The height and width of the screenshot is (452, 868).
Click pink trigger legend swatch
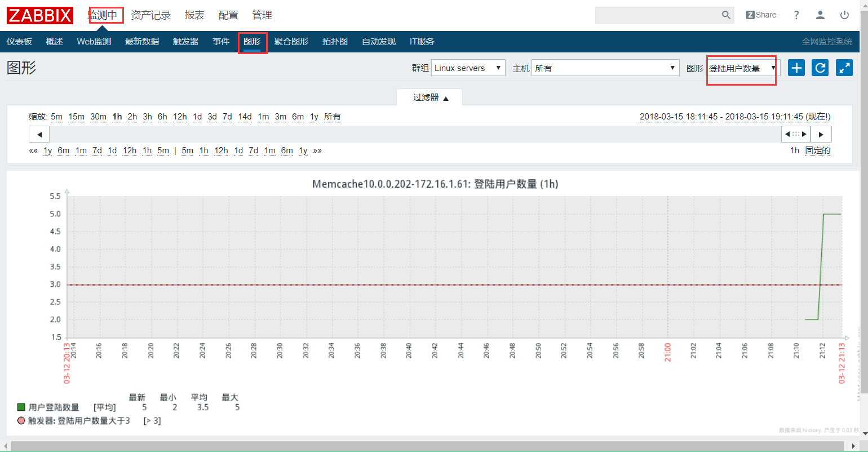tap(21, 420)
